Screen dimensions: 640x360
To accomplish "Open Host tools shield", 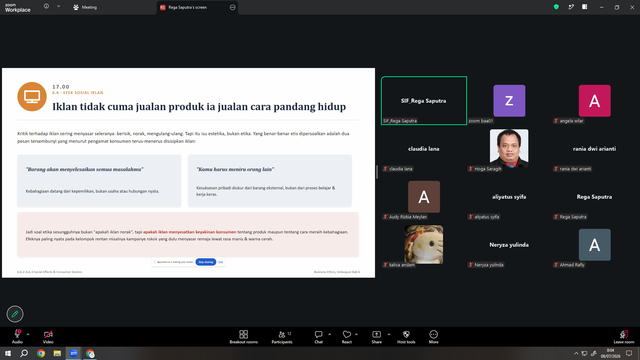I will (x=406, y=337).
